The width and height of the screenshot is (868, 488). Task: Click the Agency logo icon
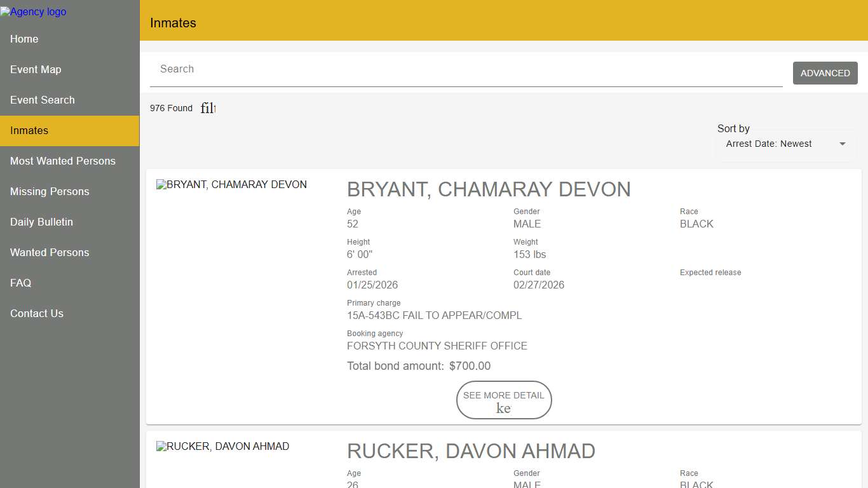coord(33,11)
